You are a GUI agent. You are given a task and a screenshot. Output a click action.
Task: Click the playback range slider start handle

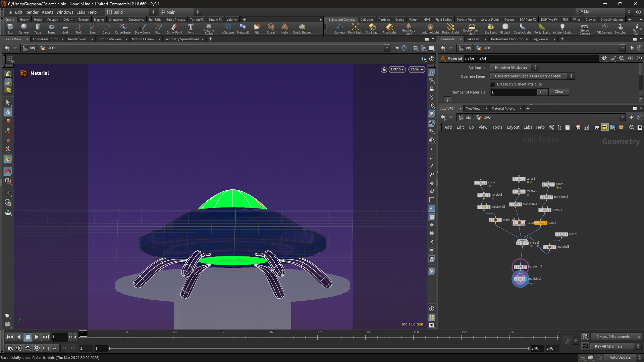(110, 348)
